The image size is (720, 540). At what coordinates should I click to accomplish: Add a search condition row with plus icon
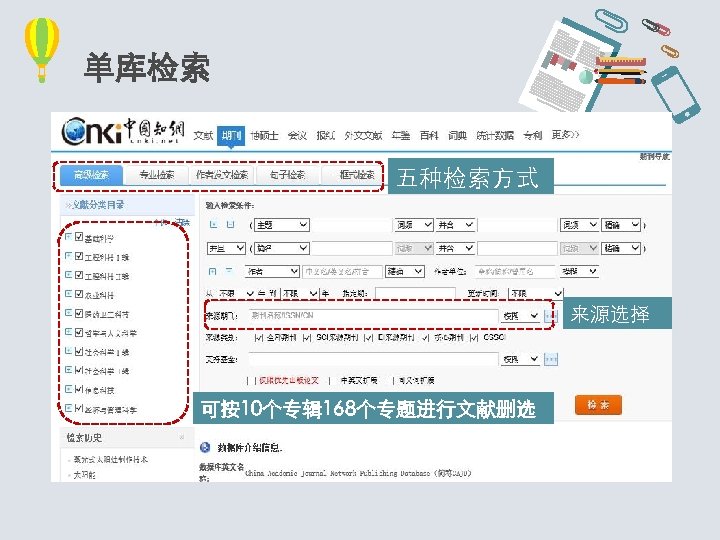(x=213, y=225)
